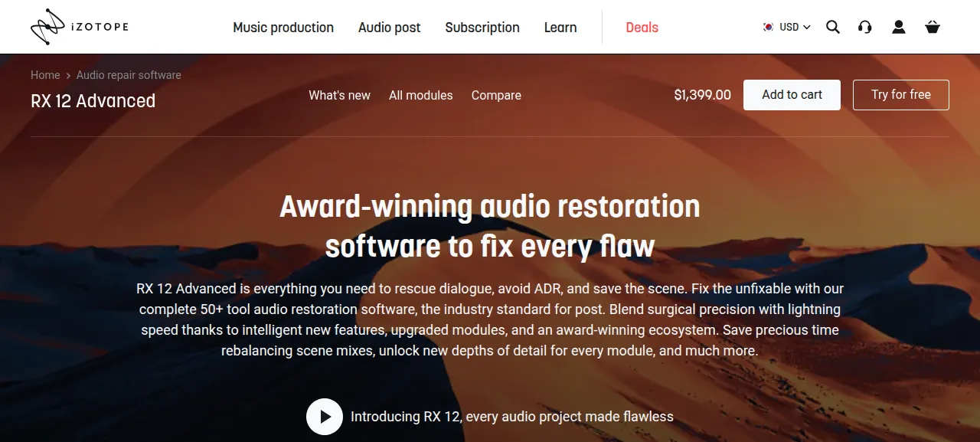
Task: Open support via the headset icon
Action: pyautogui.click(x=865, y=27)
